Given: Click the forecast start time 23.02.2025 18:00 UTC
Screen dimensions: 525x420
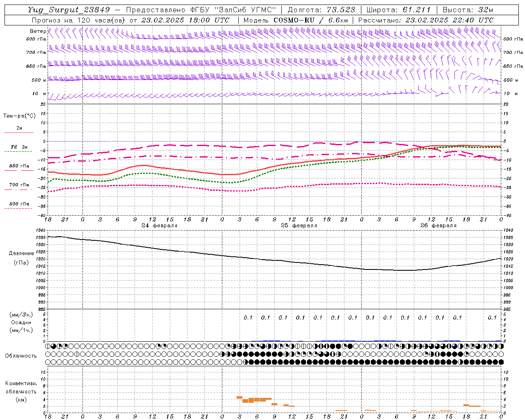Looking at the screenshot, I should [x=185, y=20].
